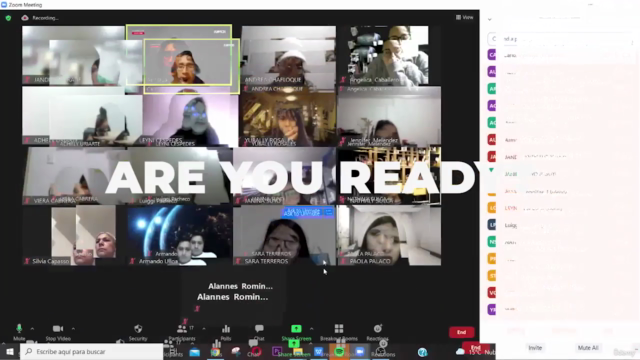640x360 pixels.
Task: Expand share options arrow beside Share Screen
Action: click(x=311, y=329)
